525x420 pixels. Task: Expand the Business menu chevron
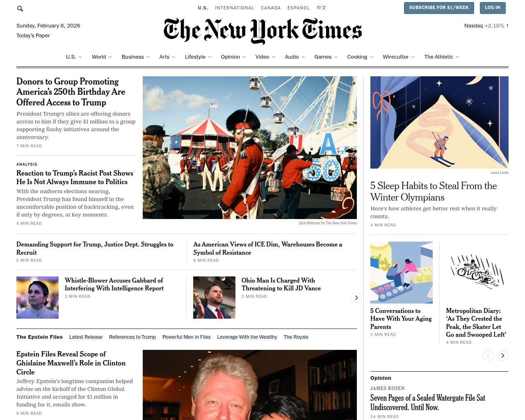click(x=148, y=57)
